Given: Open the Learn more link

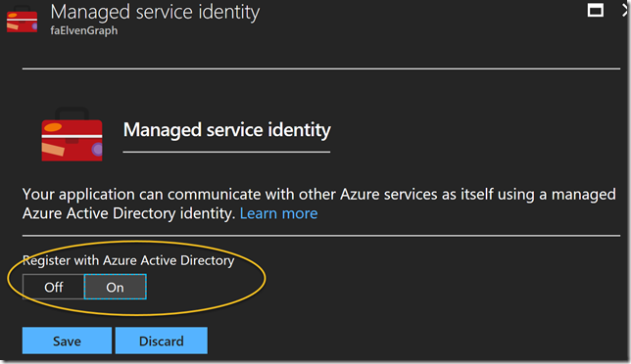Looking at the screenshot, I should [278, 213].
